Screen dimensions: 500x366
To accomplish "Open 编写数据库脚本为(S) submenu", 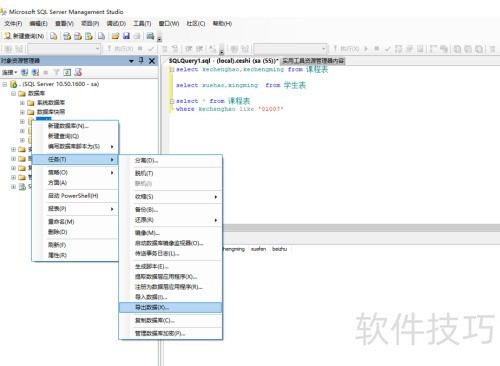I will pyautogui.click(x=75, y=146).
